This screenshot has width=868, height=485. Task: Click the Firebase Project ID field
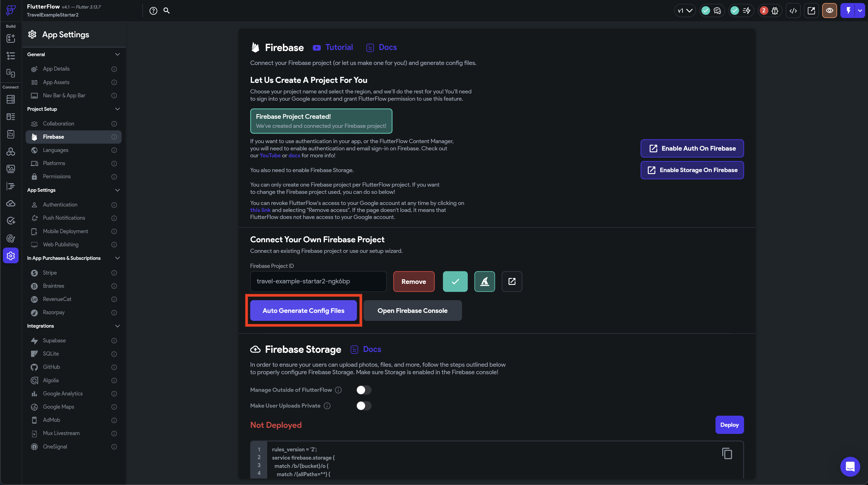[318, 281]
